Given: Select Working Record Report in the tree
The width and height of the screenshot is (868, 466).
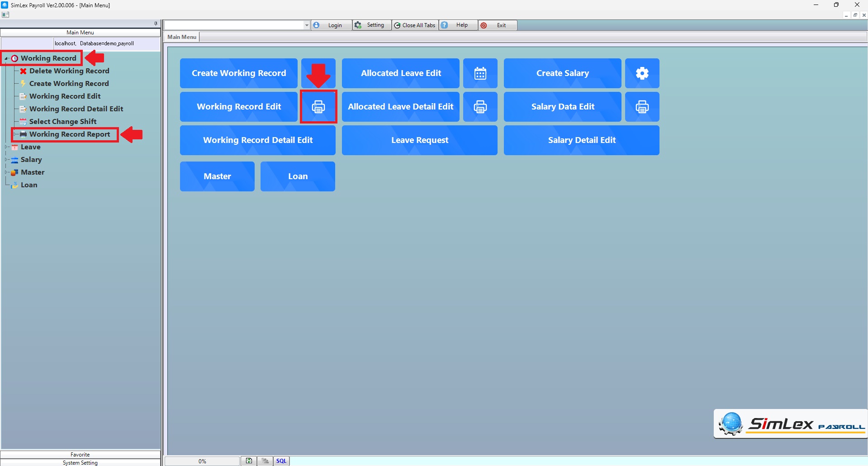Looking at the screenshot, I should point(70,134).
